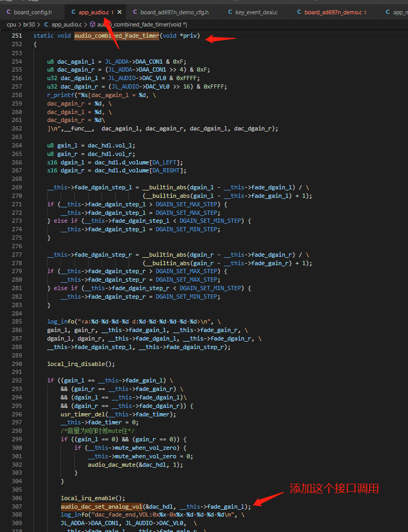Click audio_dac_set_analog_vol call on line 307
Image resolution: width=408 pixels, height=532 pixels.
coord(101,507)
